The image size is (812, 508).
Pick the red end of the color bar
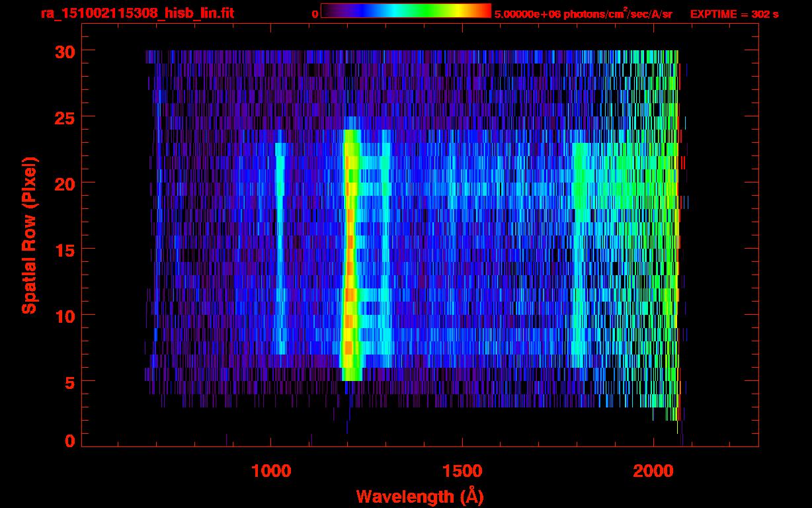[485, 11]
